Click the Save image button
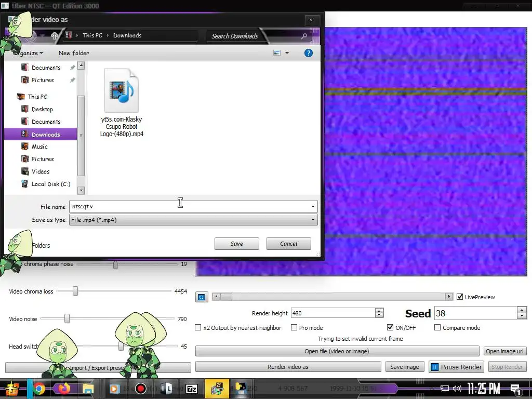This screenshot has width=532, height=399. [x=404, y=367]
